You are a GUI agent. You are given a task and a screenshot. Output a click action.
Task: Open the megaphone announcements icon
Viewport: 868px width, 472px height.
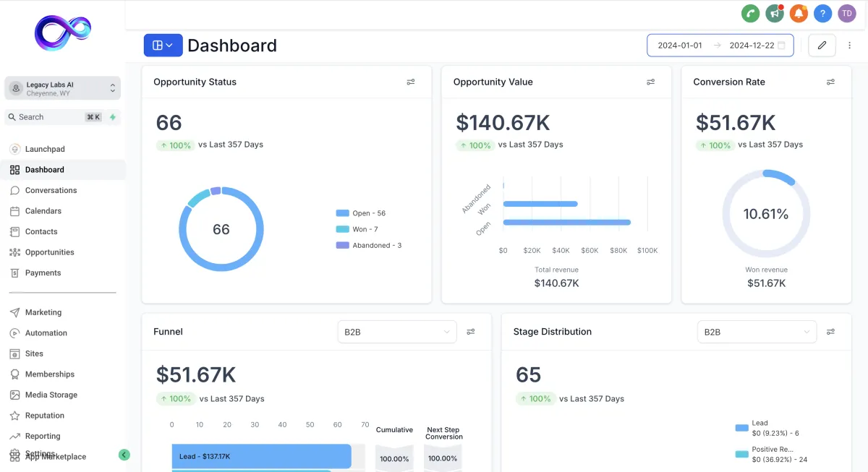tap(775, 13)
